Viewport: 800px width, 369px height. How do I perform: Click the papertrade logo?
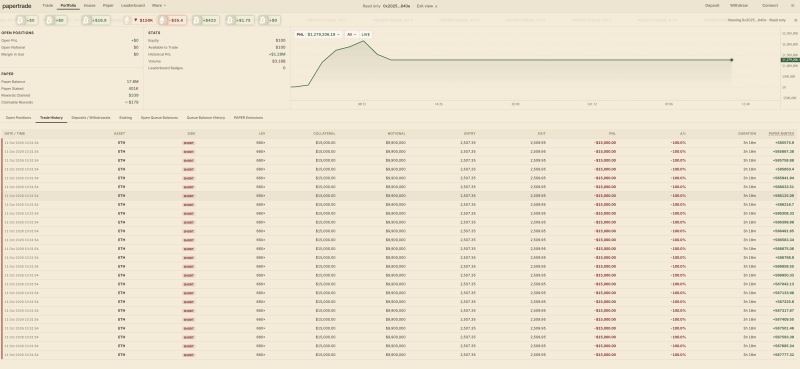[17, 6]
